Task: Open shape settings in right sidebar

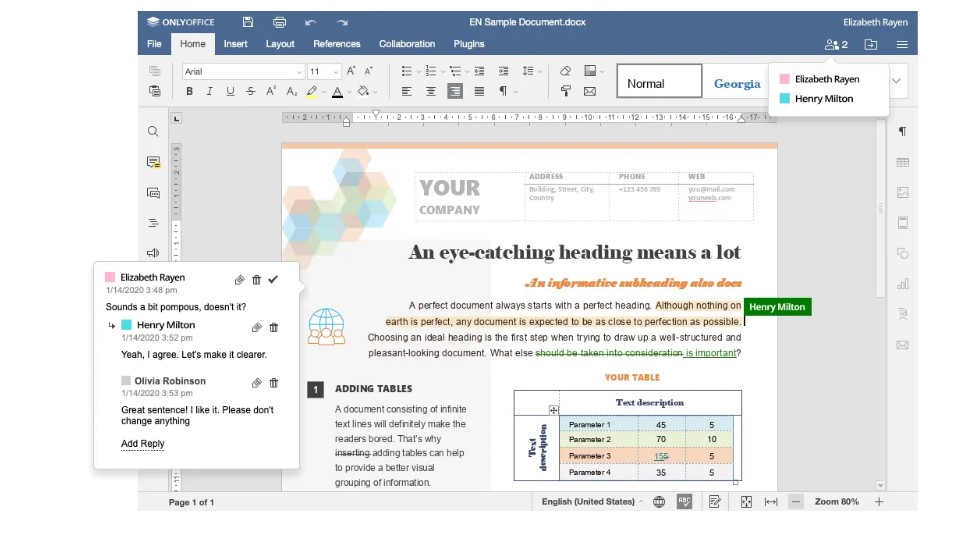Action: tap(903, 253)
